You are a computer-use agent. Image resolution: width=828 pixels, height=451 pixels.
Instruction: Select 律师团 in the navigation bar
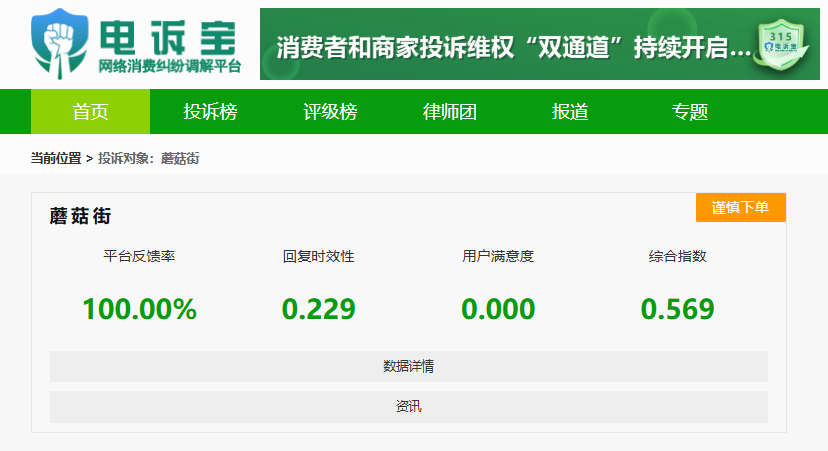(450, 111)
